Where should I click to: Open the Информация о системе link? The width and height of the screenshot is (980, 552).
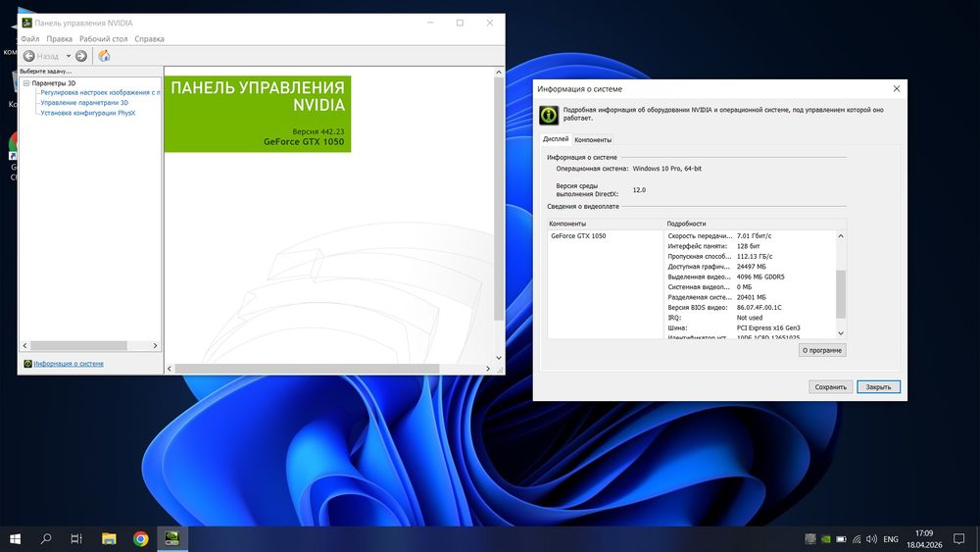69,364
